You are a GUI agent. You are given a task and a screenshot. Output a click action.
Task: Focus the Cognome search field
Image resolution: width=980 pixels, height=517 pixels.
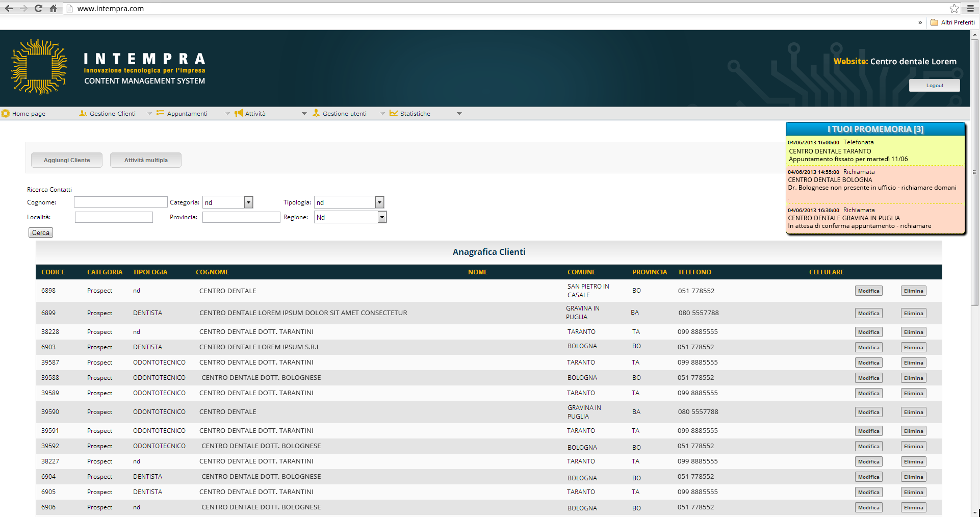pyautogui.click(x=120, y=202)
